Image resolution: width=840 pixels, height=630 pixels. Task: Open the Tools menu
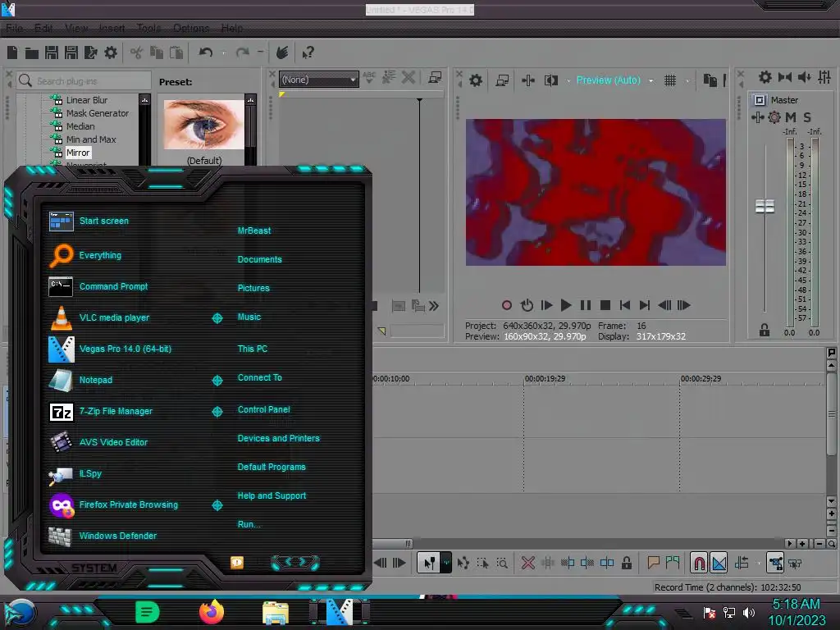(149, 28)
